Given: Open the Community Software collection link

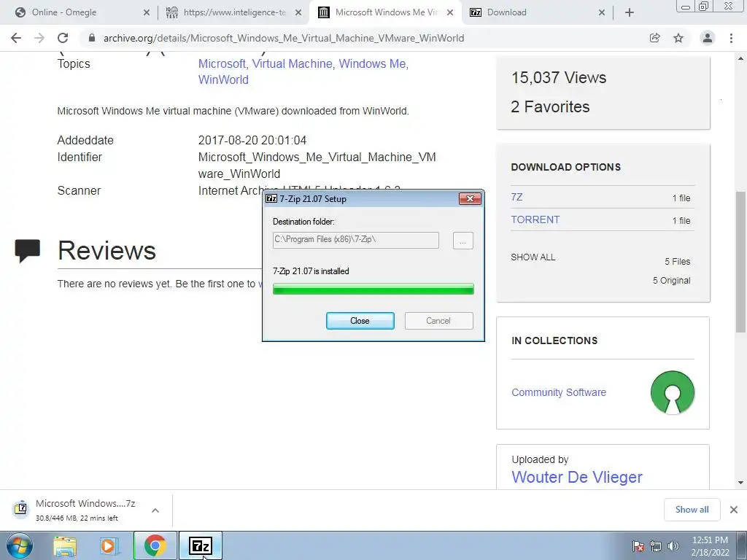Looking at the screenshot, I should point(559,392).
